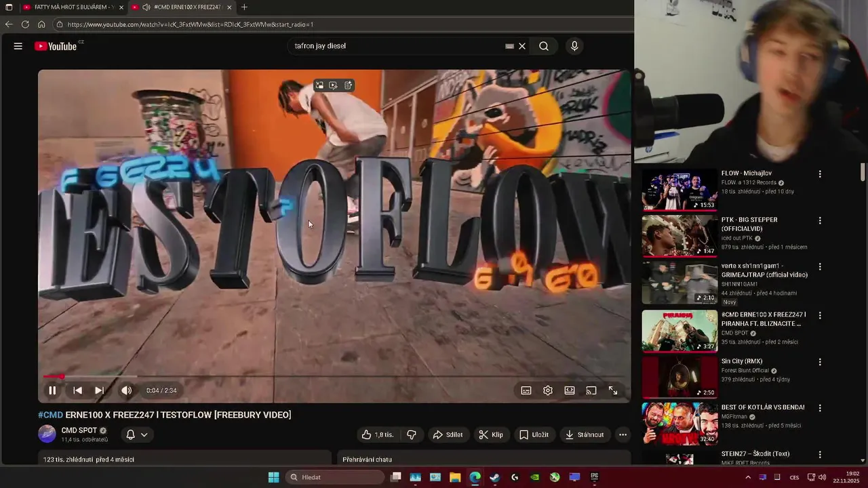
Task: Reload the current page
Action: 25,24
